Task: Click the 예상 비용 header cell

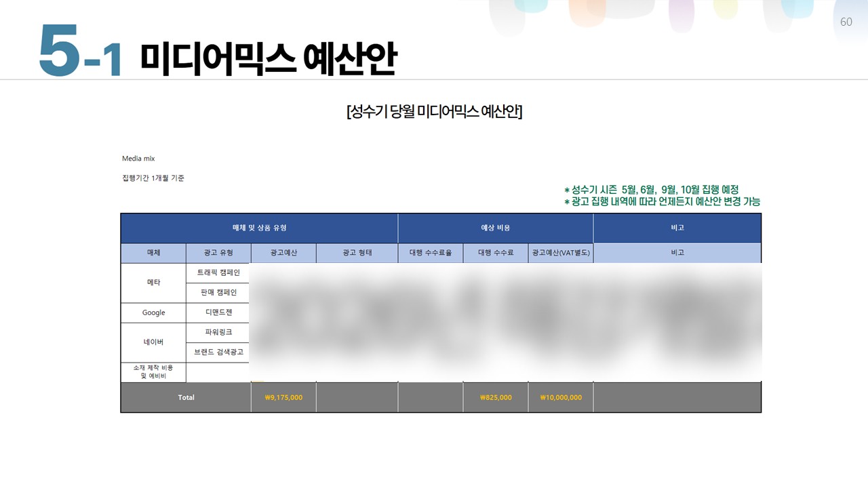Action: pos(495,228)
